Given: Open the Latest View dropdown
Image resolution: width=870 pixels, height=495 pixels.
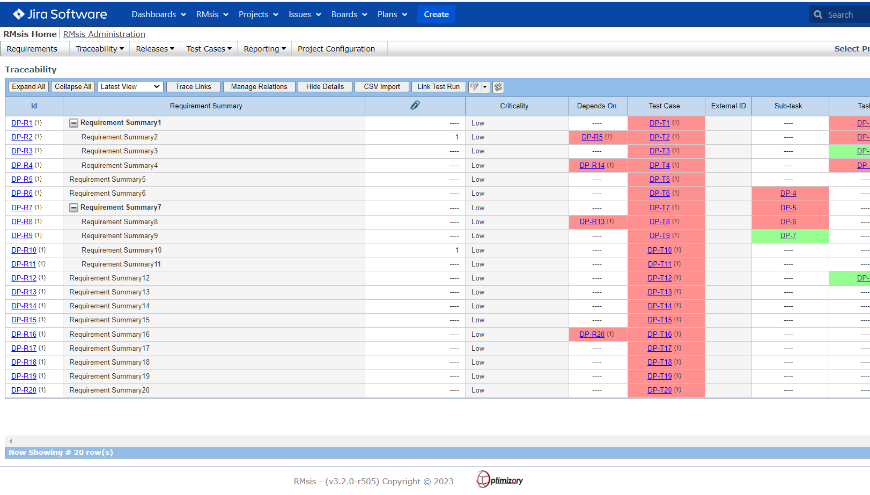Looking at the screenshot, I should coord(130,87).
